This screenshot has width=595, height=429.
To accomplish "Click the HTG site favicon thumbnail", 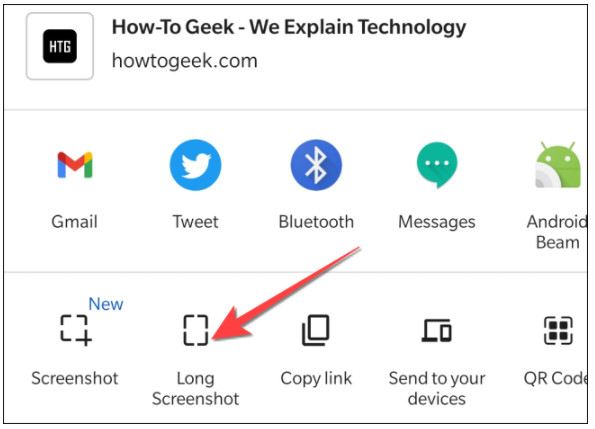I will [x=60, y=46].
